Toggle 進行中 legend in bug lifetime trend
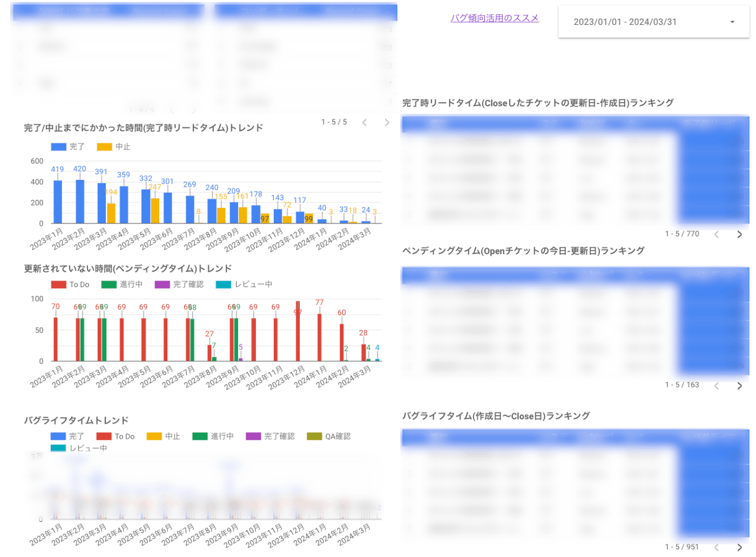Viewport: 756px width, 557px height. coord(213,436)
